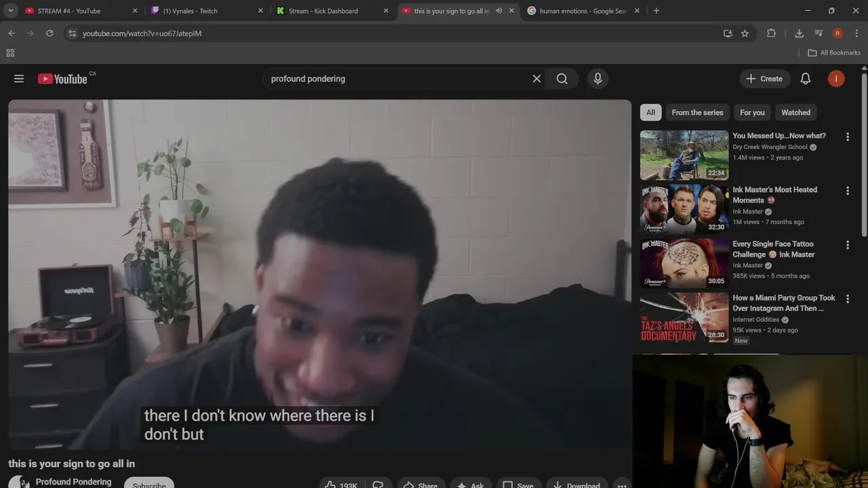
Task: Install or cast page icon in address bar
Action: (x=728, y=33)
